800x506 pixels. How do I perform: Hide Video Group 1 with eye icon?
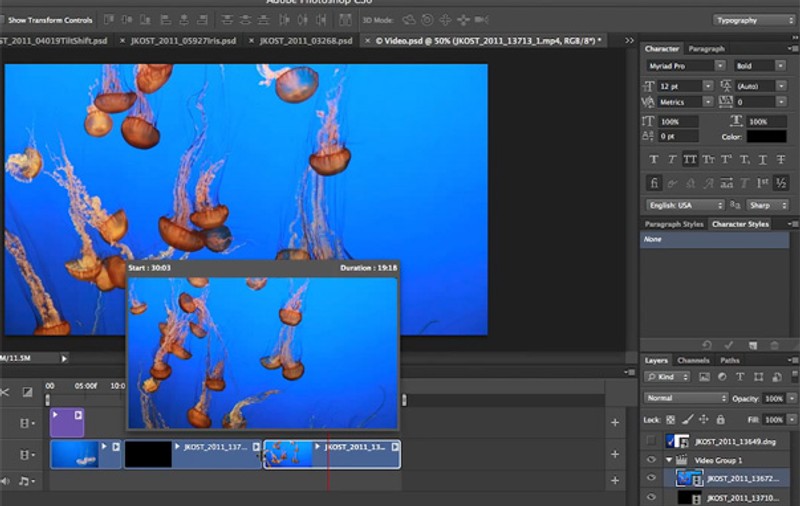click(x=651, y=460)
